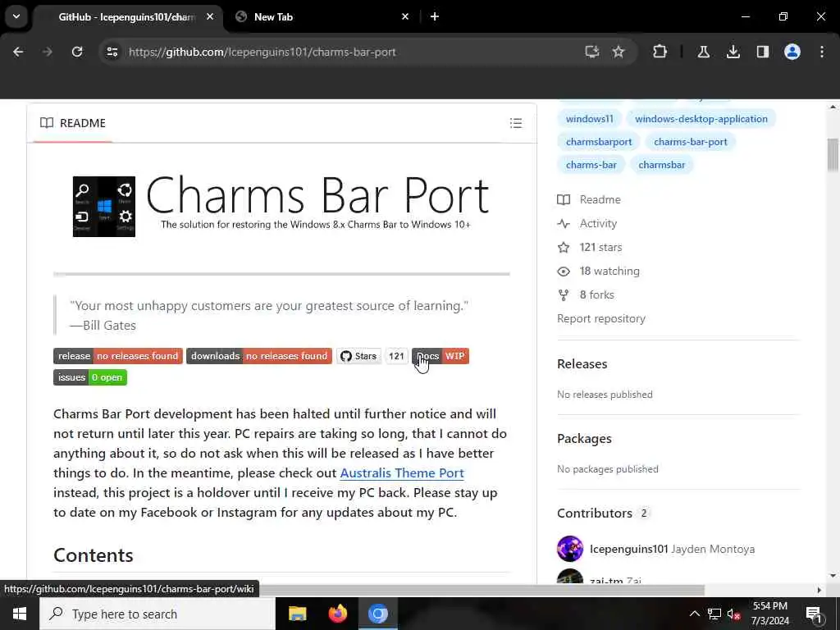The image size is (840, 630).
Task: Open the notification center icon
Action: coord(814,614)
